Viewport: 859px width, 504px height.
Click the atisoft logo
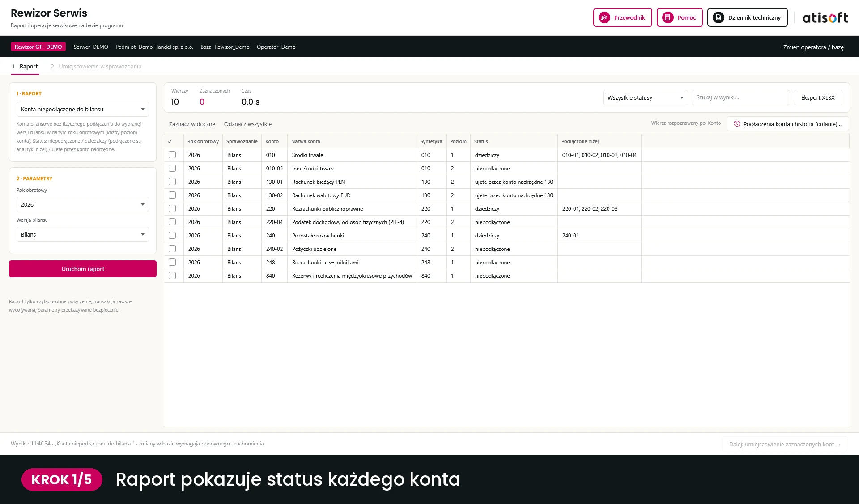pos(825,17)
